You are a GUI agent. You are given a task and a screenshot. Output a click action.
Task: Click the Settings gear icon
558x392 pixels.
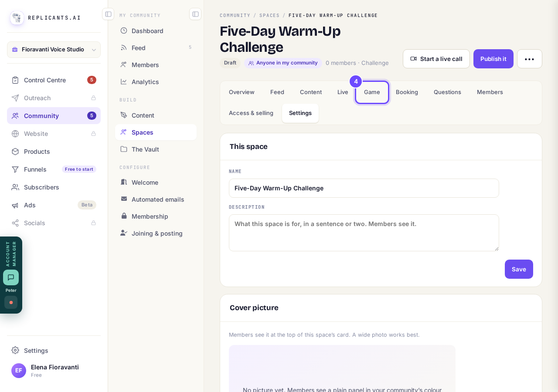coord(15,350)
